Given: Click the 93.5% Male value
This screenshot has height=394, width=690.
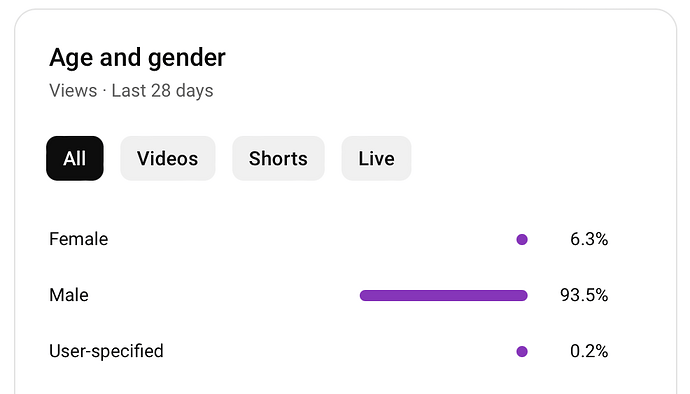Looking at the screenshot, I should pos(584,295).
